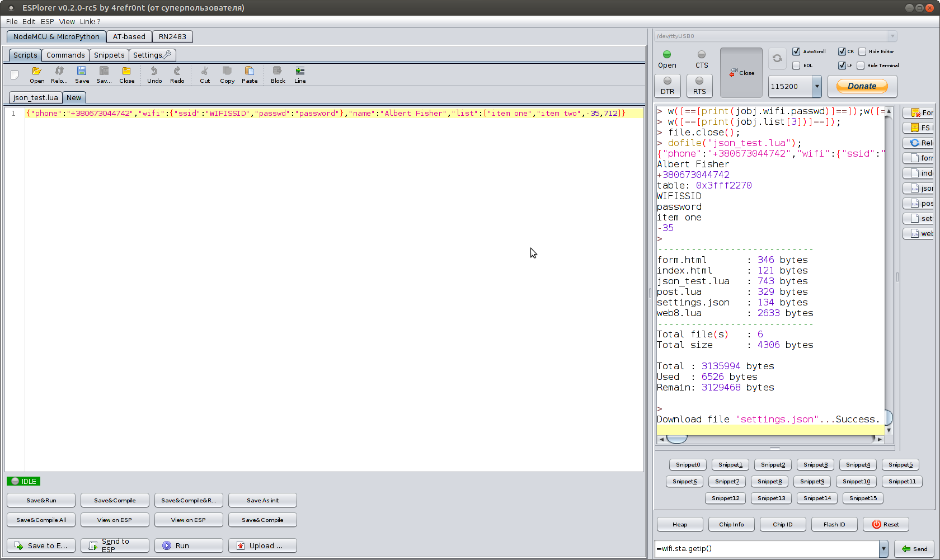Click the Reload file icon
This screenshot has width=940, height=560.
click(x=59, y=72)
